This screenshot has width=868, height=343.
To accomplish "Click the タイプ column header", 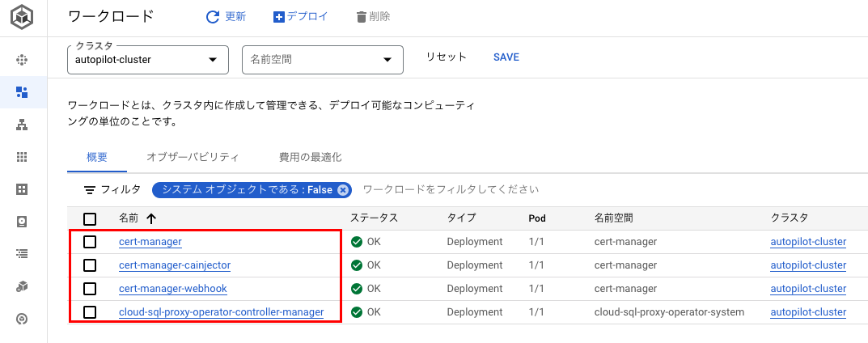I will tap(461, 218).
